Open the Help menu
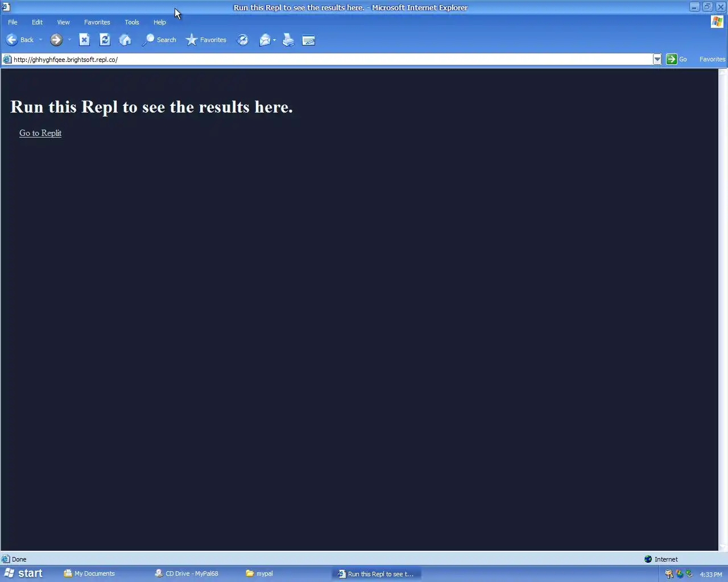This screenshot has height=582, width=728. [x=160, y=22]
